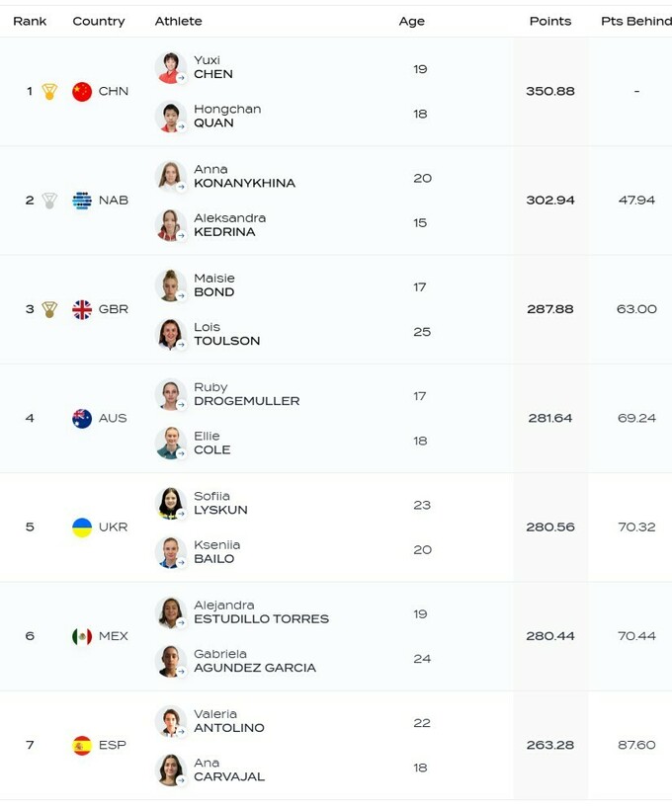This screenshot has width=672, height=810.
Task: Click Sofiia Lyskun's profile photo
Action: (171, 503)
